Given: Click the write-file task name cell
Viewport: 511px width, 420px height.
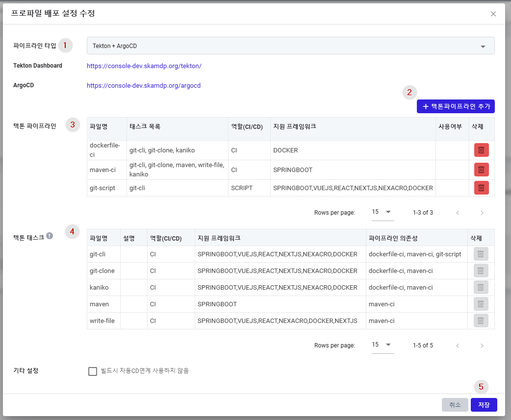Looking at the screenshot, I should (x=103, y=321).
